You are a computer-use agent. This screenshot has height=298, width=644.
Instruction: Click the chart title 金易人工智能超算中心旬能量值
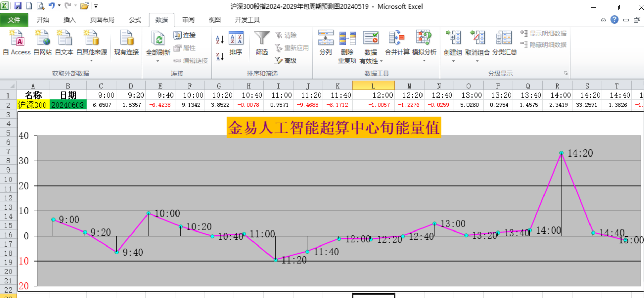pos(334,128)
